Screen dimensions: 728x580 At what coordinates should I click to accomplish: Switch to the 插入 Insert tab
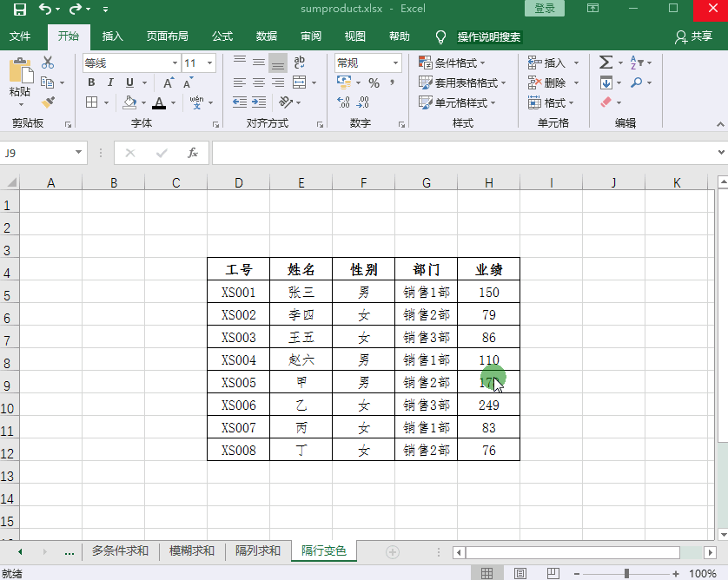click(112, 36)
